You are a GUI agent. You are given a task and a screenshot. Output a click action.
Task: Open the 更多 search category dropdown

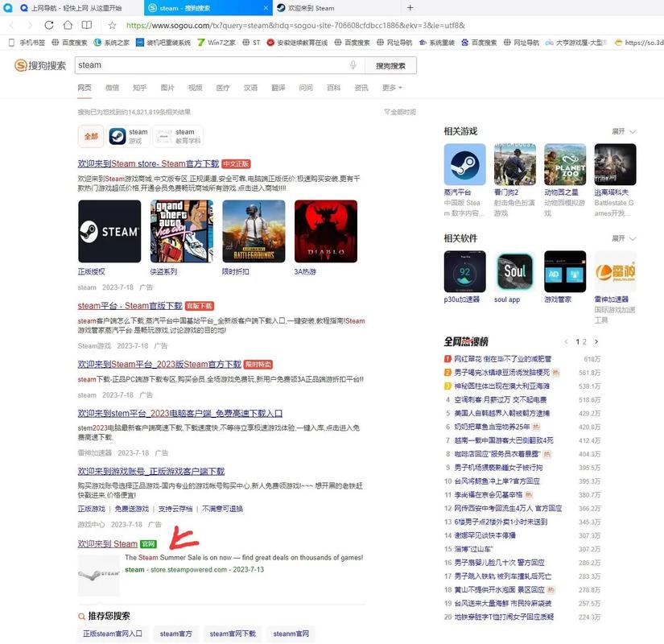(392, 88)
